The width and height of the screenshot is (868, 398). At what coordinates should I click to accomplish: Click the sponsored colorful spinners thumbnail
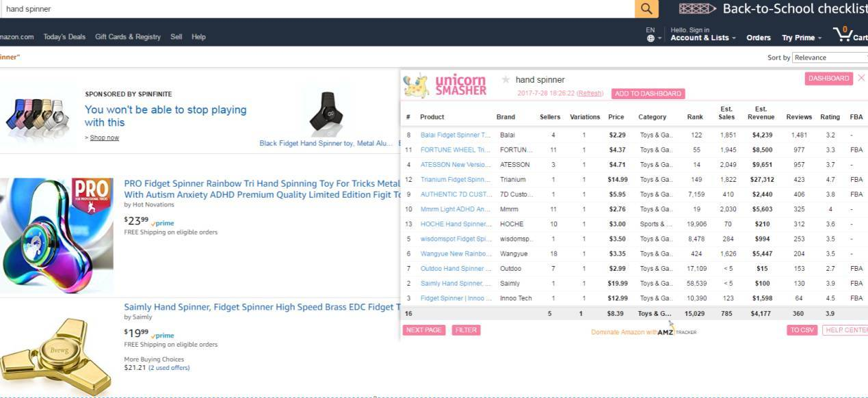[x=37, y=115]
